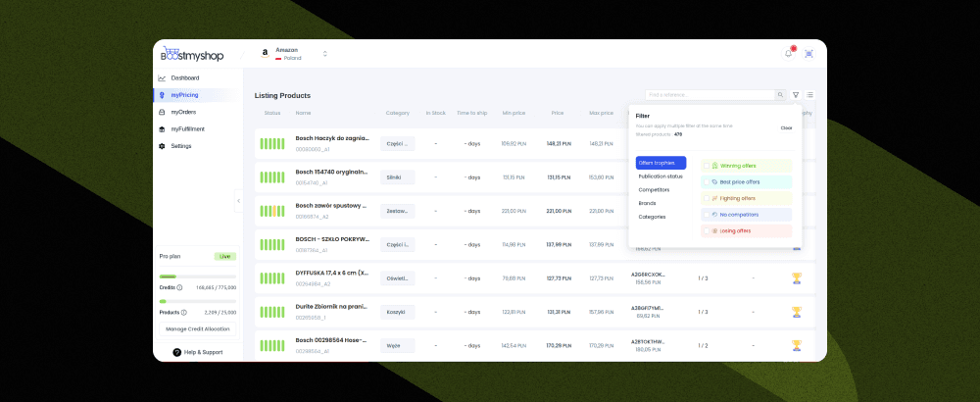Viewport: 980px width, 402px height.
Task: Select Categories filter tab
Action: (x=652, y=217)
